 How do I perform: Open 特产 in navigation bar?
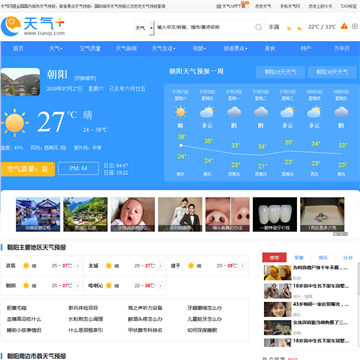pyautogui.click(x=306, y=49)
